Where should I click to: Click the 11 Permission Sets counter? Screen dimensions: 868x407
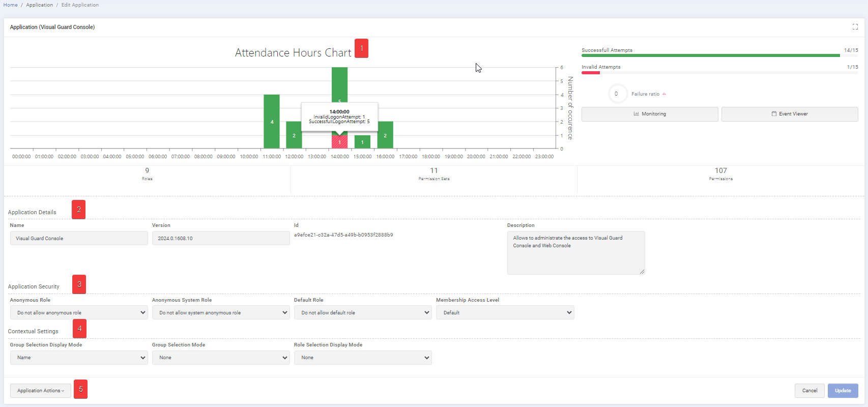coord(434,173)
